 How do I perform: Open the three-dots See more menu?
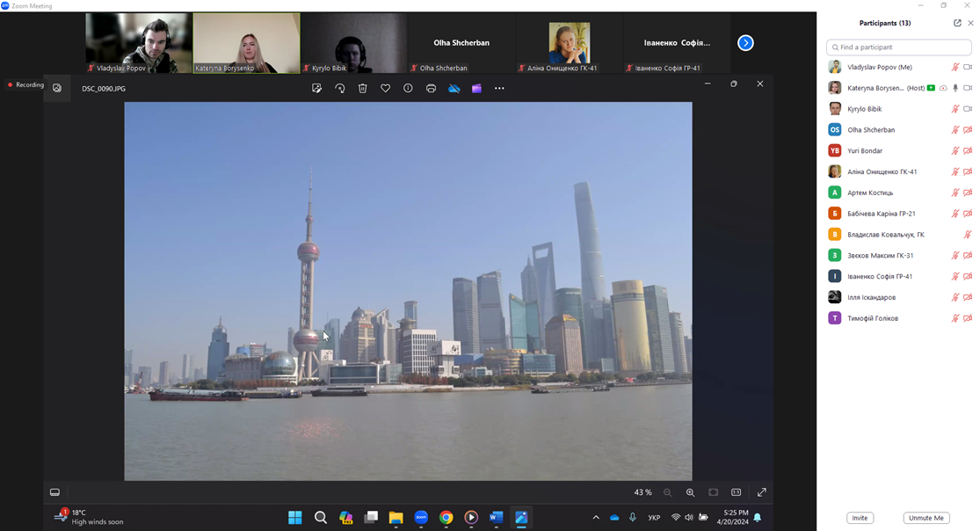tap(499, 89)
